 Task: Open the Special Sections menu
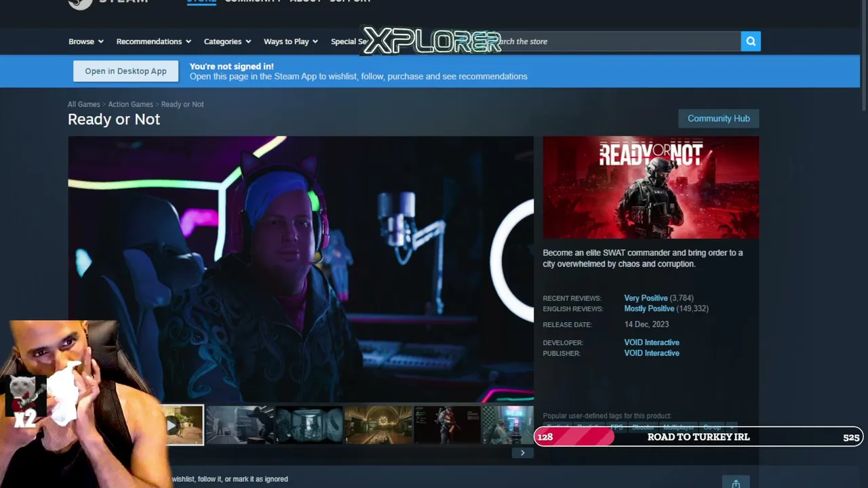(349, 41)
